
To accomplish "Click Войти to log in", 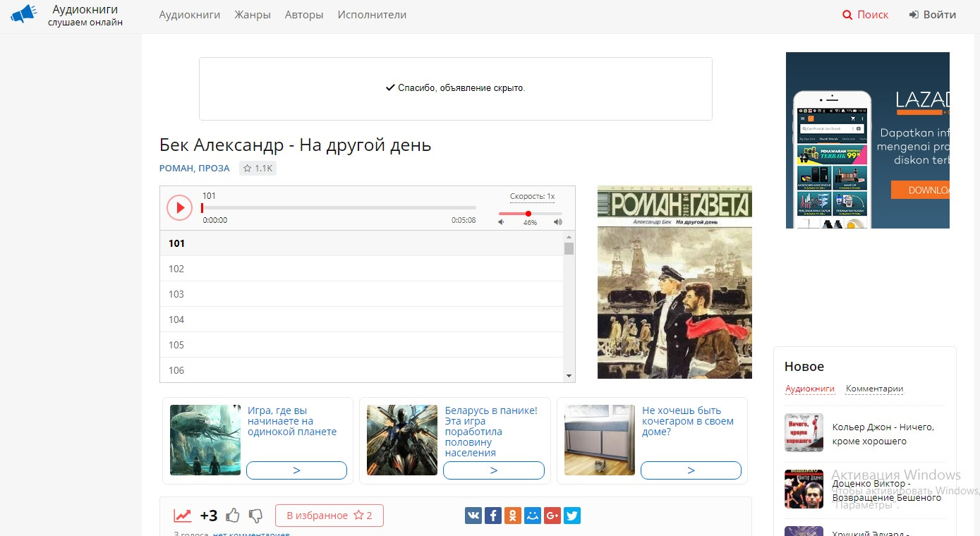I will tap(933, 15).
